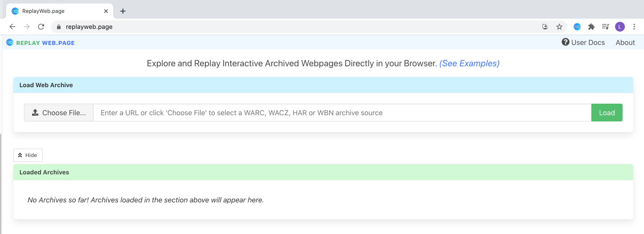Open the User Docs help link
The image size is (644, 234).
tap(583, 43)
